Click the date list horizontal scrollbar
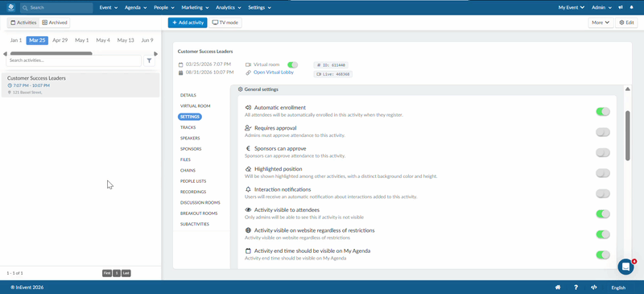This screenshot has height=294, width=644. click(x=51, y=53)
